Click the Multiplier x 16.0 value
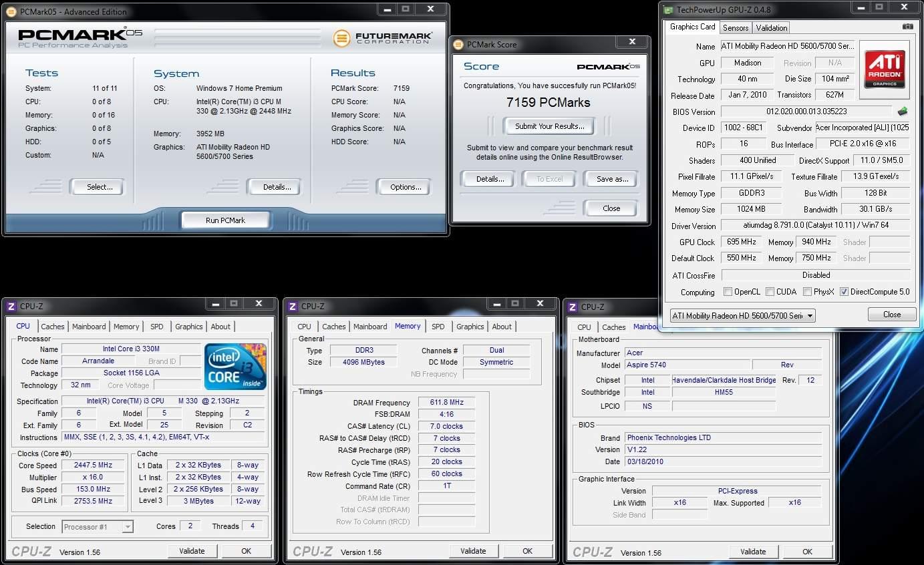924x565 pixels. tap(93, 478)
